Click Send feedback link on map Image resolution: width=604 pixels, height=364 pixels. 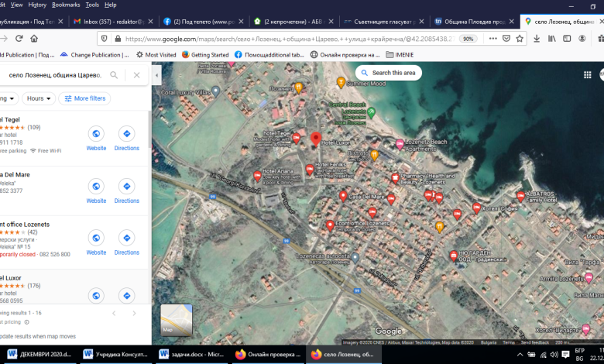tap(534, 342)
